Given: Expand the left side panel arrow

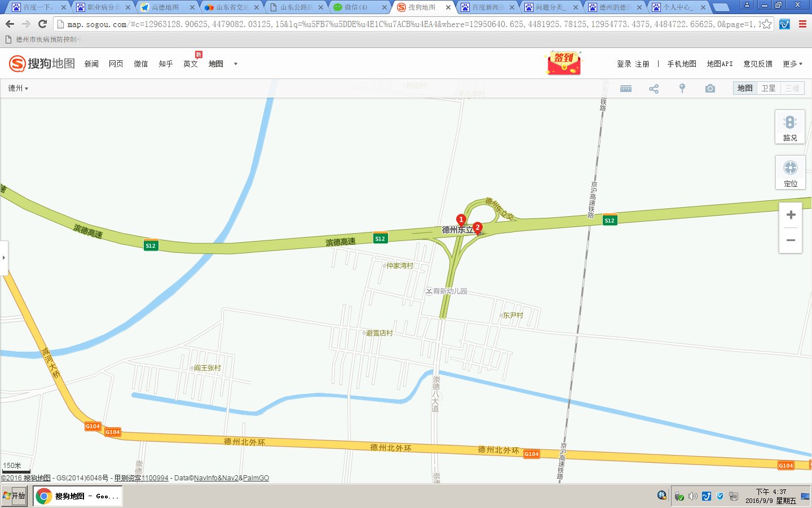Looking at the screenshot, I should [x=4, y=257].
